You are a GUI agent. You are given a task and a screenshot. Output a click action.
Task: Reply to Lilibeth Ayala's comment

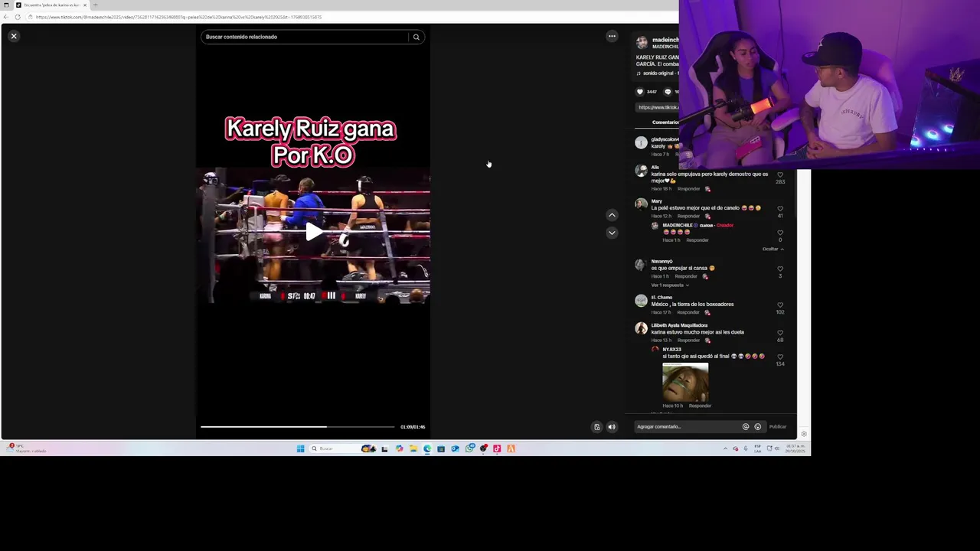[688, 341]
